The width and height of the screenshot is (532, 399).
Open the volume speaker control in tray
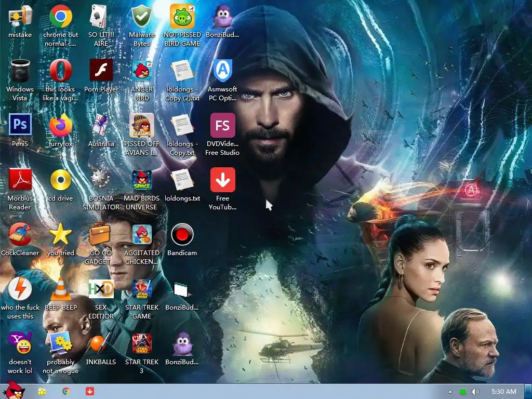pyautogui.click(x=475, y=392)
